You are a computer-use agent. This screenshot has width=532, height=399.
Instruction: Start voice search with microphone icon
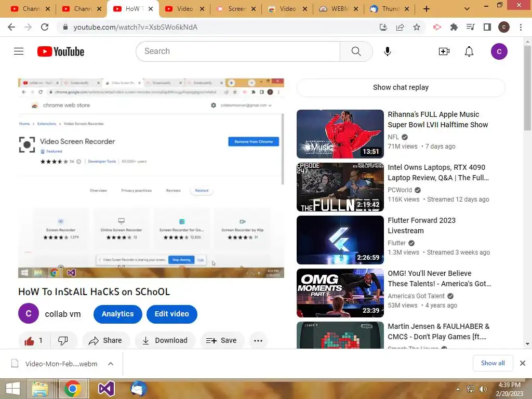pyautogui.click(x=387, y=51)
